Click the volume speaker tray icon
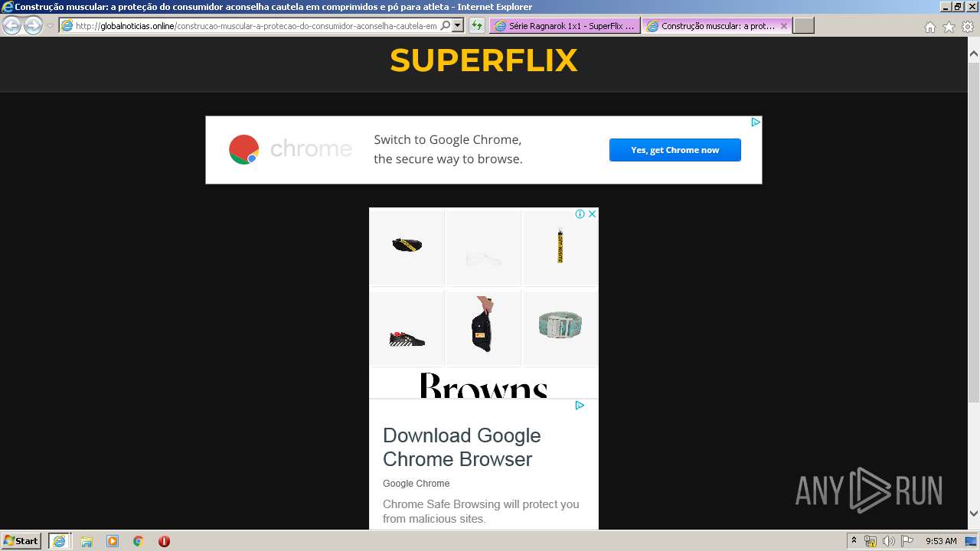 (889, 541)
